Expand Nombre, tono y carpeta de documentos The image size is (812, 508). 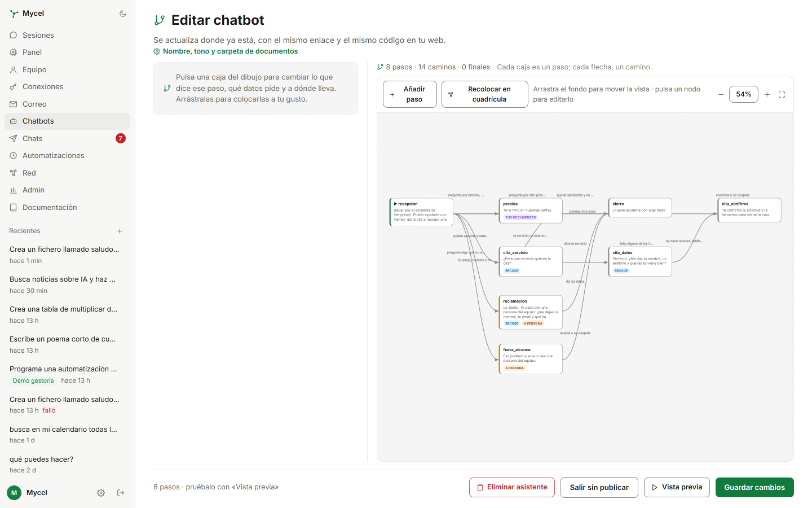226,51
